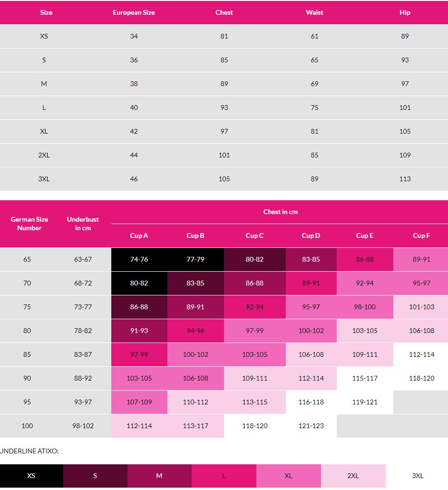
Task: Click the German Size Number header
Action: coord(29,224)
